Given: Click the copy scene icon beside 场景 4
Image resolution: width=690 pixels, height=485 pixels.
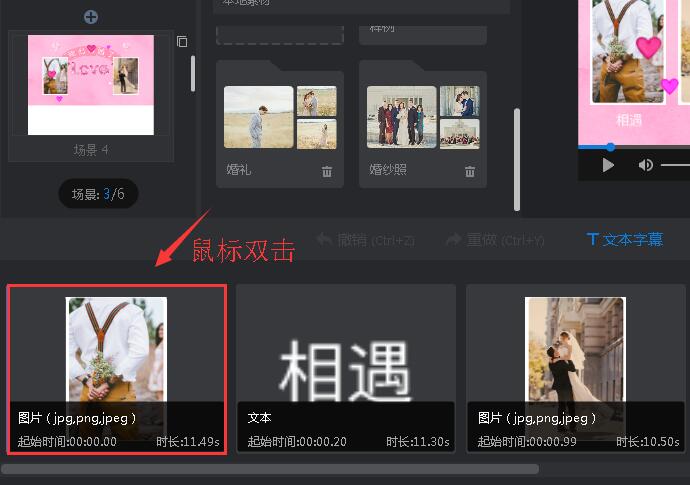Looking at the screenshot, I should 182,41.
